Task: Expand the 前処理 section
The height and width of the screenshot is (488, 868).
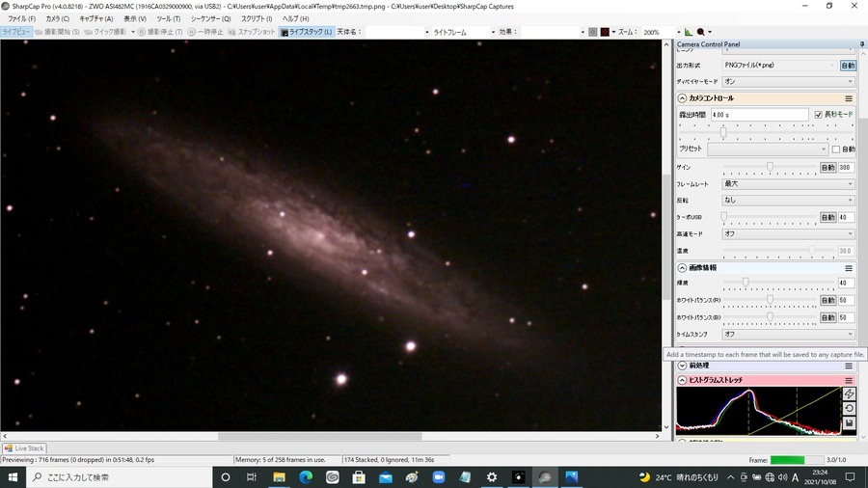Action: (x=682, y=366)
